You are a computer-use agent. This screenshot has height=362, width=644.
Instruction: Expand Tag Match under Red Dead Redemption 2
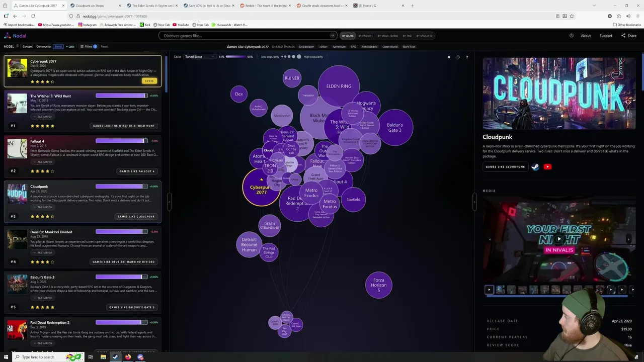pyautogui.click(x=42, y=343)
